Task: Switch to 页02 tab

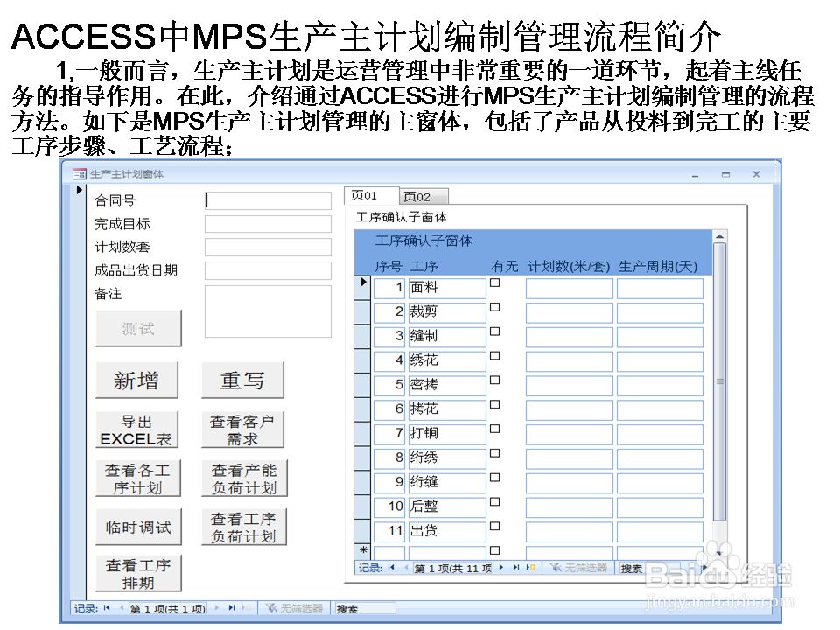Action: point(423,197)
